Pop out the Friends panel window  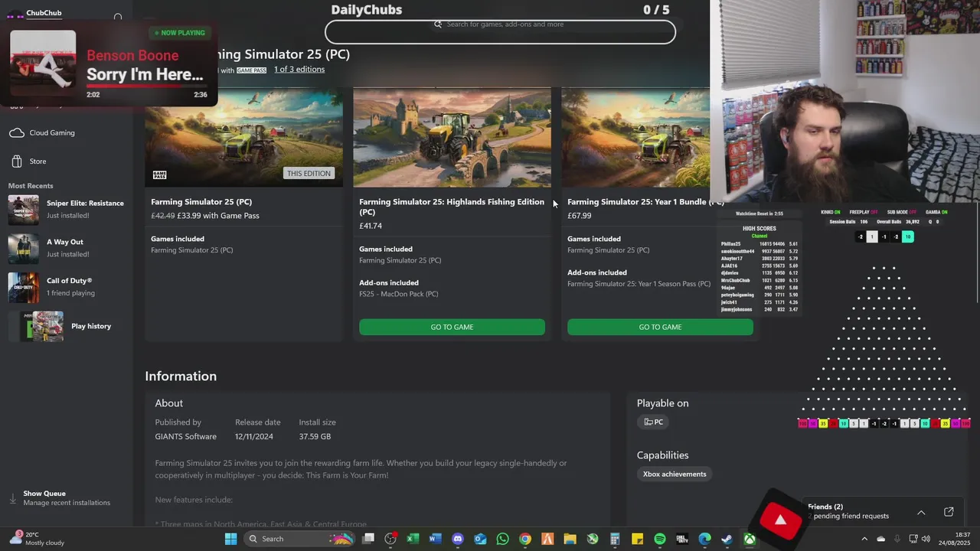coord(949,512)
